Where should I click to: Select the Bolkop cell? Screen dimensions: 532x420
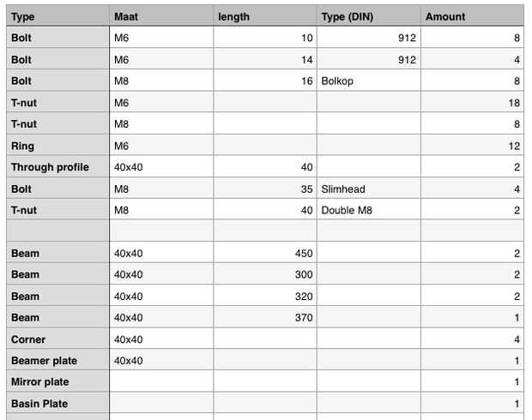(368, 81)
